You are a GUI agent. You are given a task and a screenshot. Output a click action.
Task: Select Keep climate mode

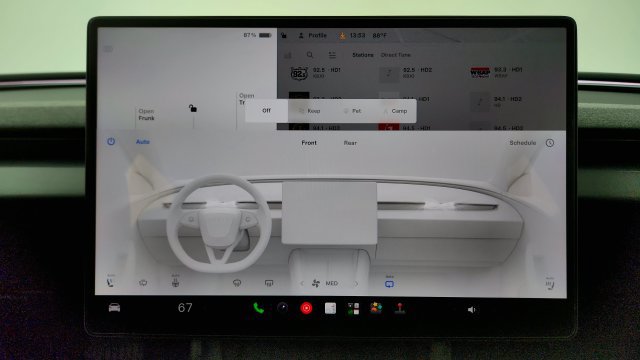click(x=309, y=111)
